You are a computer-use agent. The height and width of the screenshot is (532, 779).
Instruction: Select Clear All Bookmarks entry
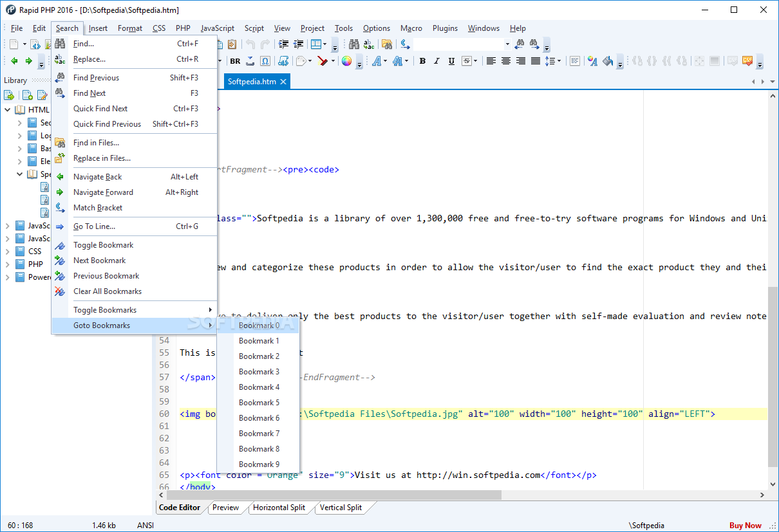click(x=135, y=291)
